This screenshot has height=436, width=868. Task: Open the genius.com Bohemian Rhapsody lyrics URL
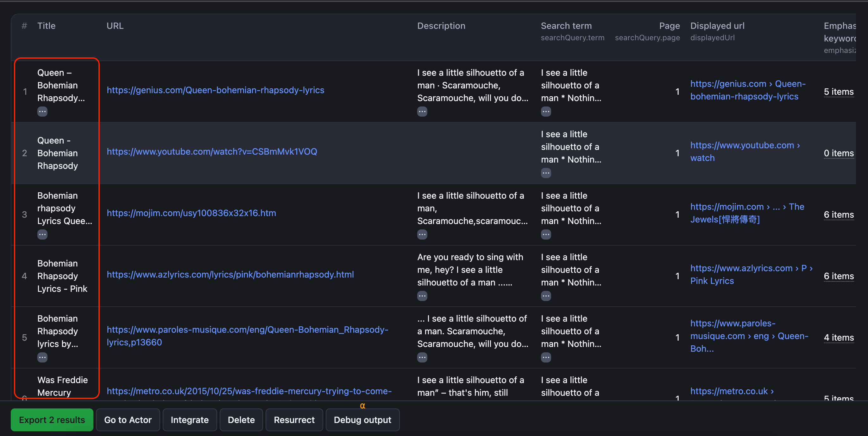215,90
